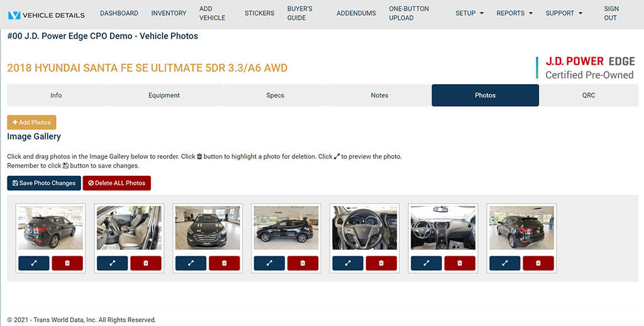Click the Add Photos button

pyautogui.click(x=31, y=122)
